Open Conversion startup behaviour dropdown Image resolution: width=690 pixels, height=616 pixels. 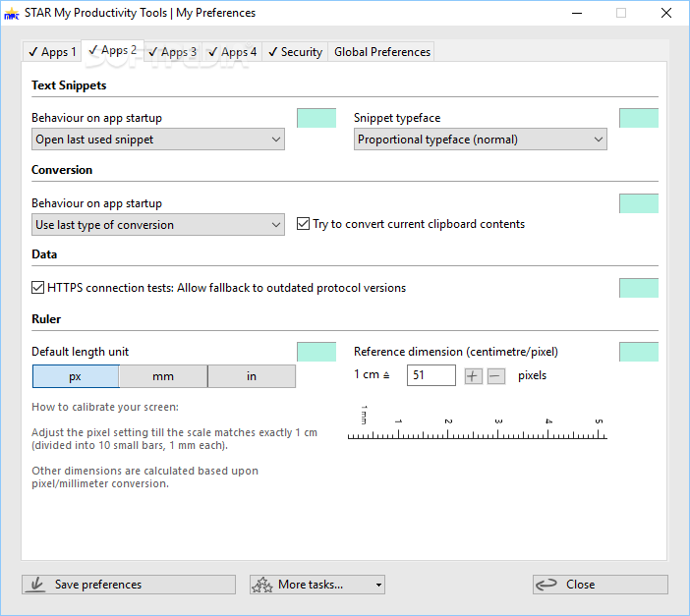[x=158, y=224]
